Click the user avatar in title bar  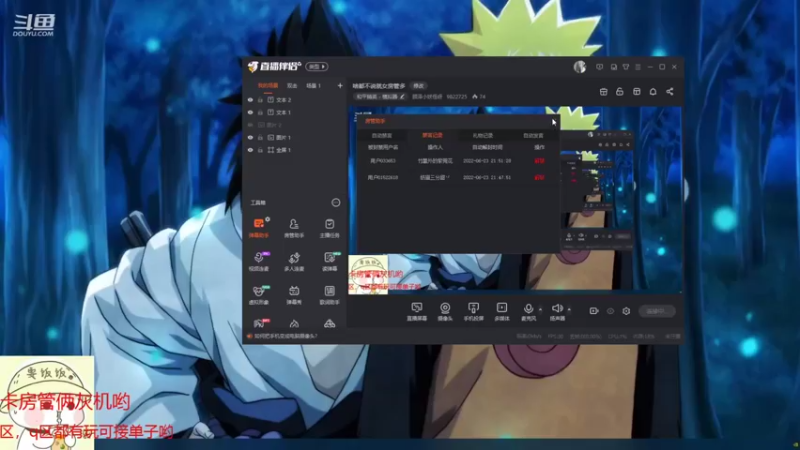(x=580, y=67)
